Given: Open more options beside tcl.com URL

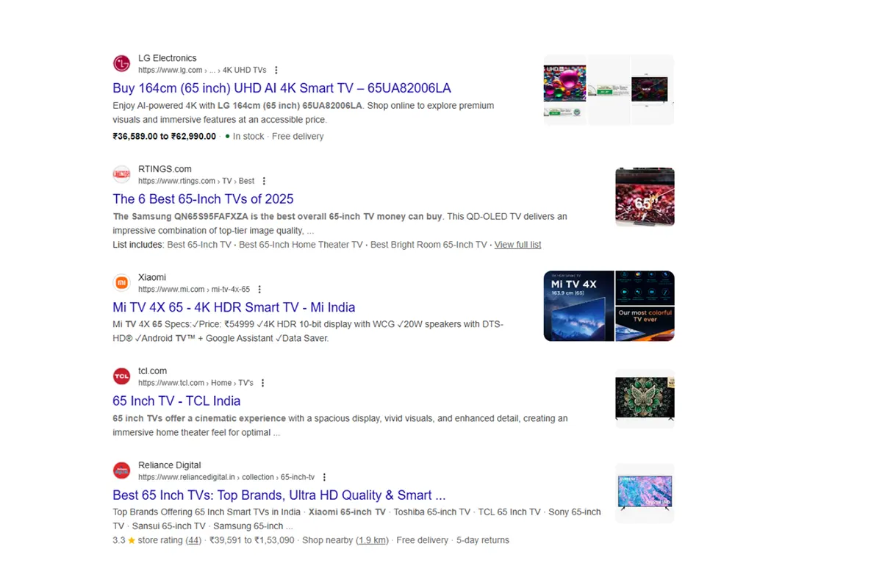Looking at the screenshot, I should (263, 383).
